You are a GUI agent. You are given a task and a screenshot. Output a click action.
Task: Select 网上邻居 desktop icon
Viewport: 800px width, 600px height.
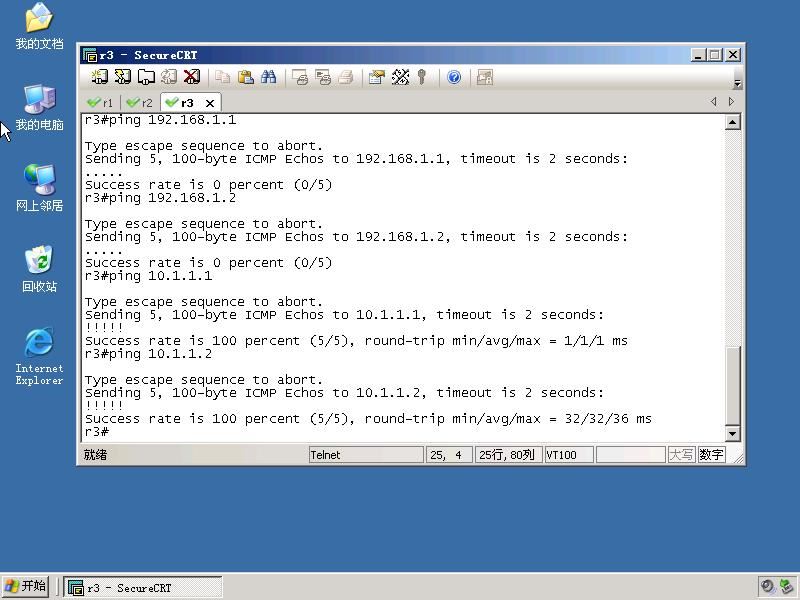click(39, 188)
